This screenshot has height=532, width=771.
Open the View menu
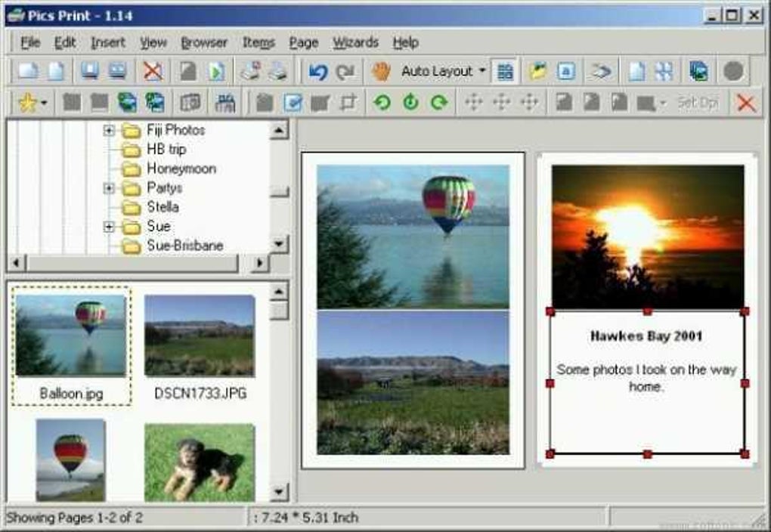tap(153, 43)
